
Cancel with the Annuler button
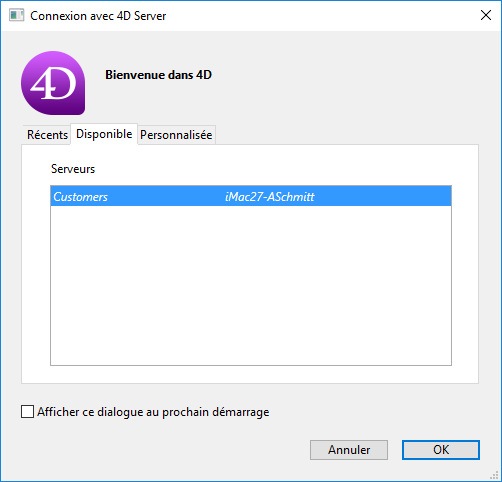(x=349, y=450)
